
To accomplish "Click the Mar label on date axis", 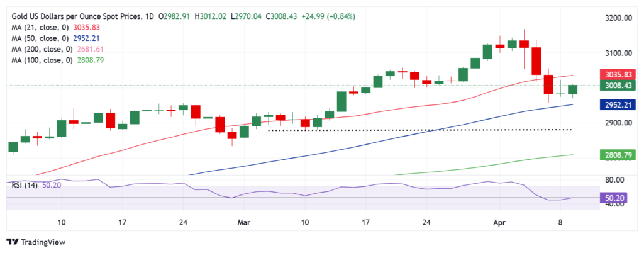I will (243, 222).
